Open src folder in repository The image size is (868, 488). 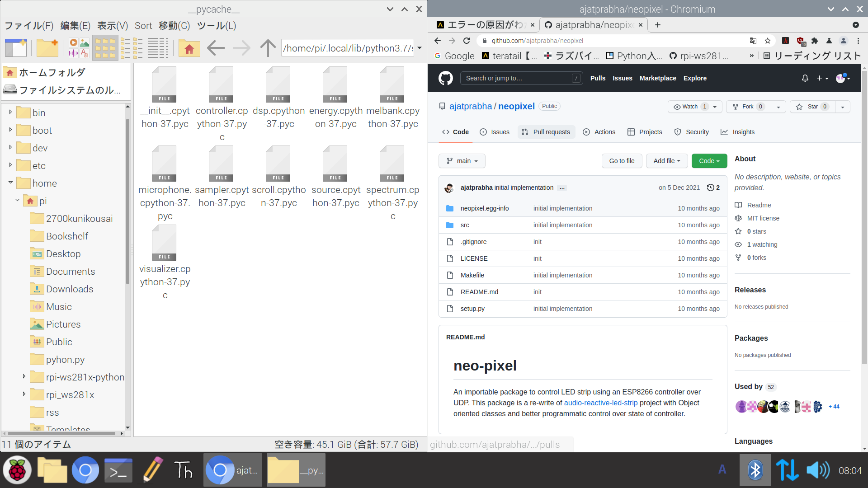tap(465, 225)
